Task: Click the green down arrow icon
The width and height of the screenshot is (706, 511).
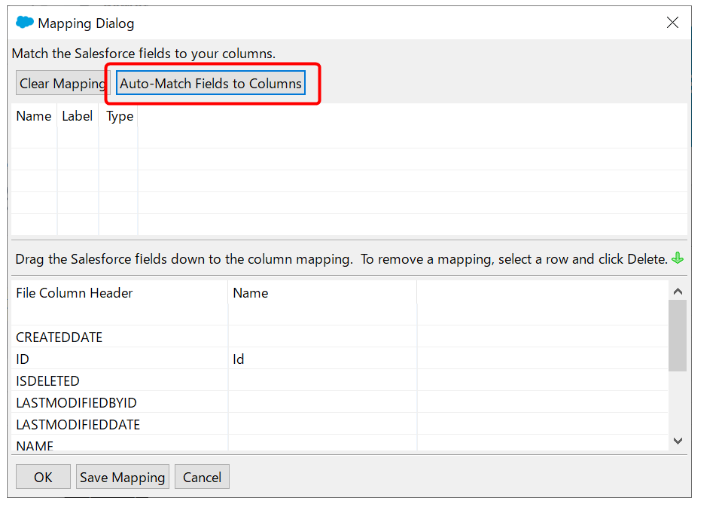Action: pos(678,258)
